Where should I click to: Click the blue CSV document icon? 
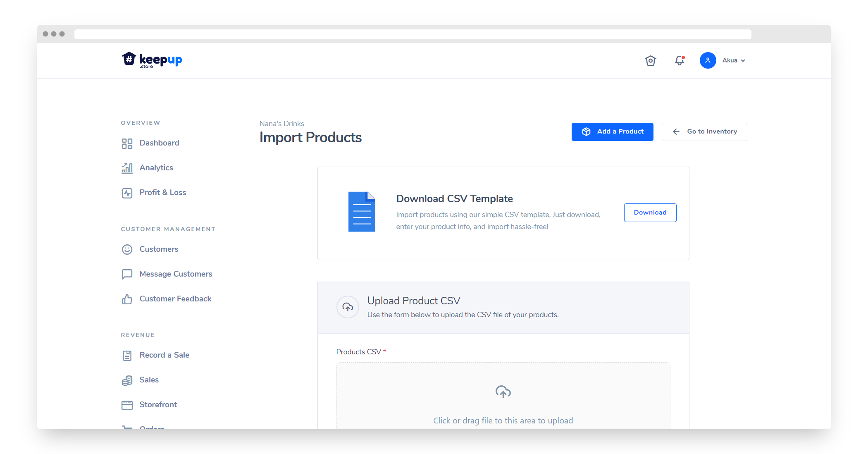361,212
